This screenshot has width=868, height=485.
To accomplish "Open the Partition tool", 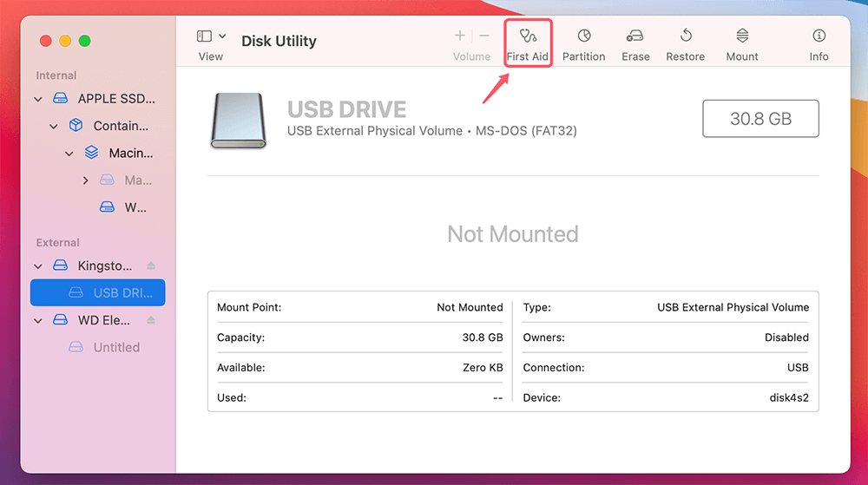I will 583,44.
